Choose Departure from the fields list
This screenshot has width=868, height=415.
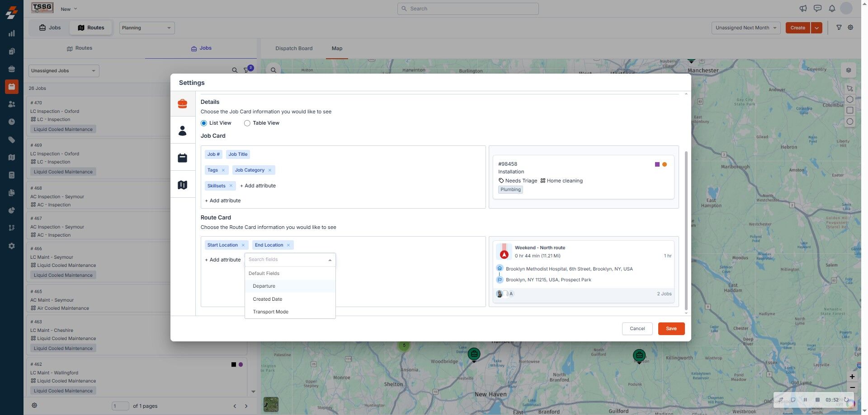pyautogui.click(x=264, y=286)
